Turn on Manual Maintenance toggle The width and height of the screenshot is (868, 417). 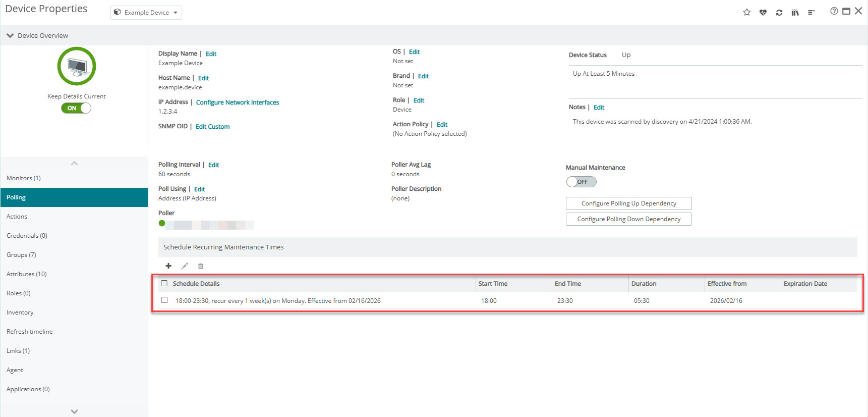tap(582, 182)
